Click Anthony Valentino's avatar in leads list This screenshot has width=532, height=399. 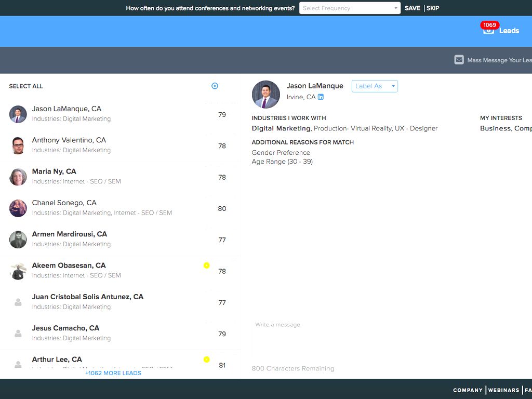tap(18, 145)
